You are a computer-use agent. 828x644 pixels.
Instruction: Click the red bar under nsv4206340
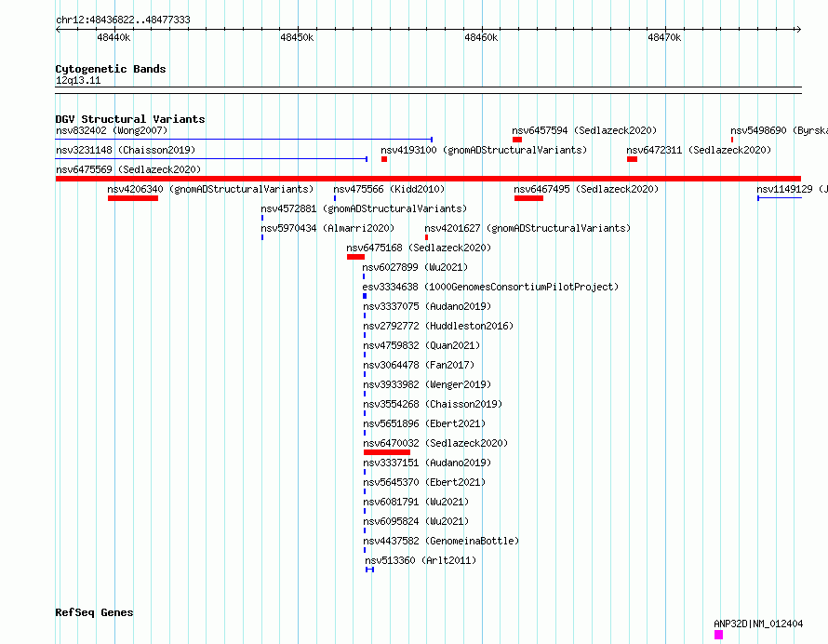pos(133,198)
